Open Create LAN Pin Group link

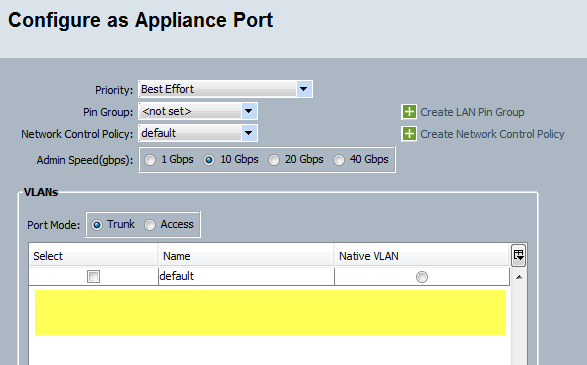(x=472, y=112)
